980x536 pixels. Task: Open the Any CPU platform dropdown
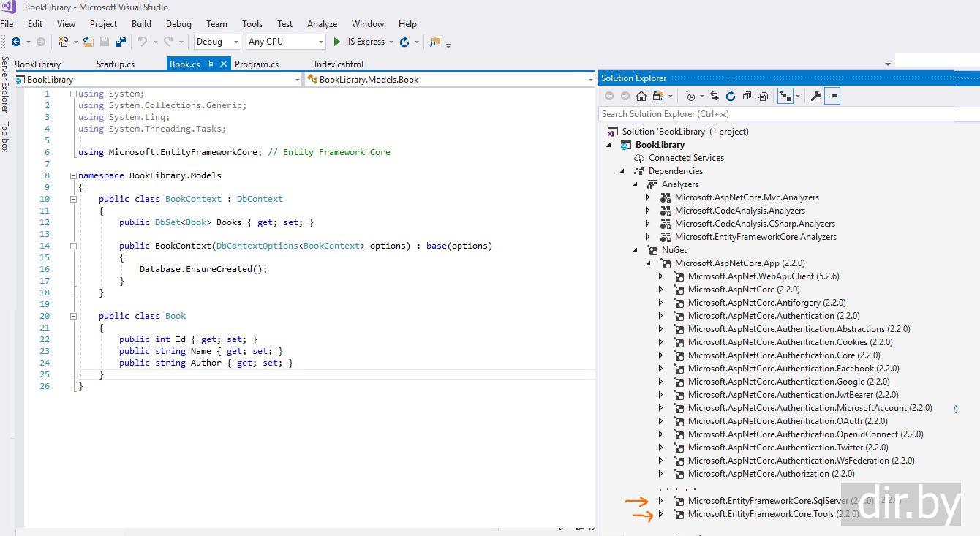(285, 42)
